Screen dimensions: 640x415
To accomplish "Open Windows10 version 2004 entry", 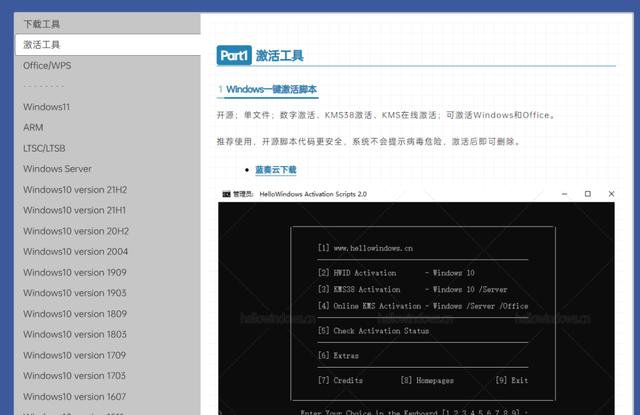I will (x=108, y=252).
